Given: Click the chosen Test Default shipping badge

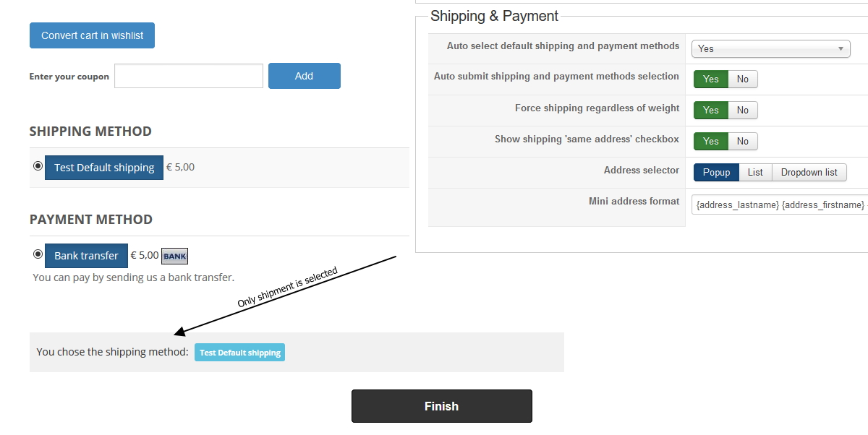Looking at the screenshot, I should [x=239, y=353].
